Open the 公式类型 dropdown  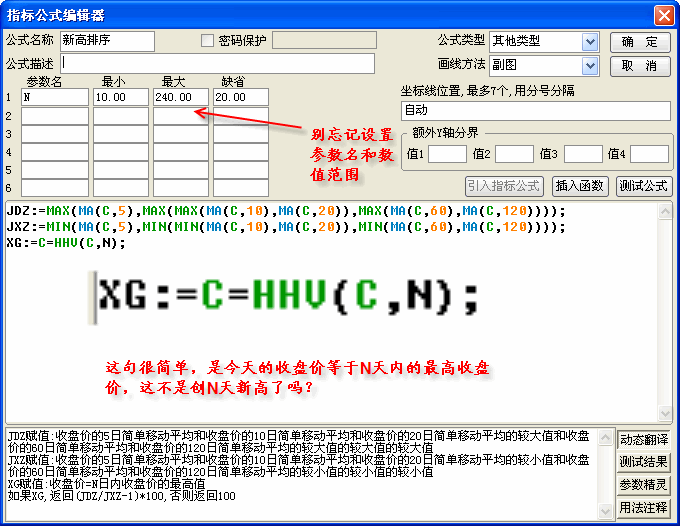click(x=589, y=42)
